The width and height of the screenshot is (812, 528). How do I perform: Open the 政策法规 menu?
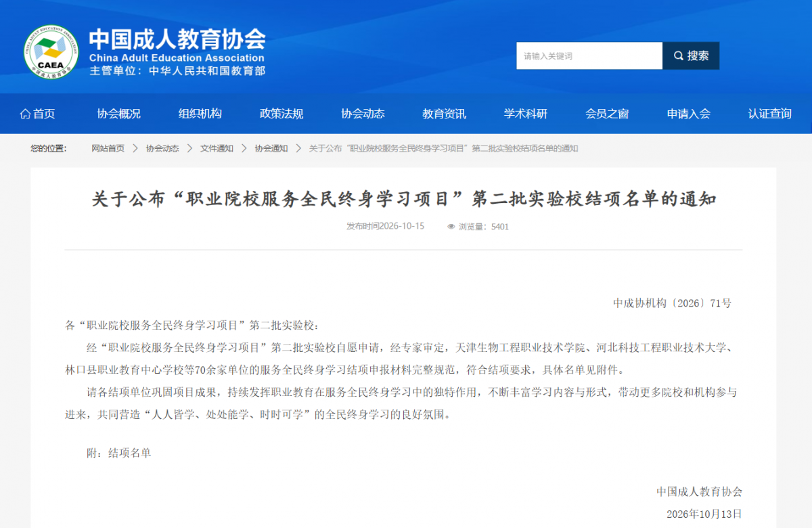[x=281, y=114]
